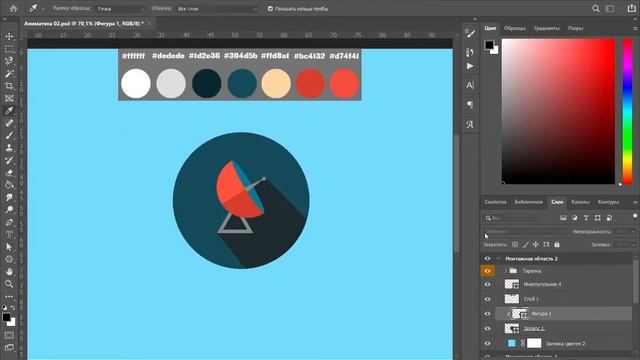Switch to the 'Градиенты' tab
Screen dimensions: 640x360
[x=547, y=29]
